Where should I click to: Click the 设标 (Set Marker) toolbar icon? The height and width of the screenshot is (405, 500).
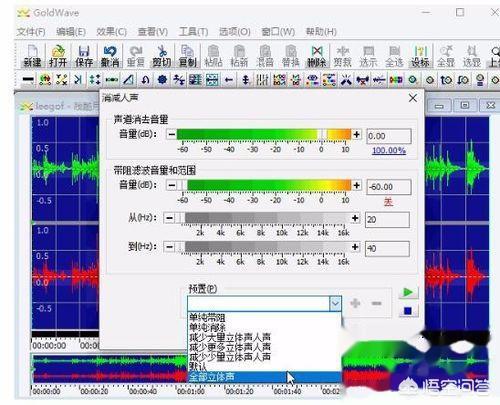tap(420, 56)
